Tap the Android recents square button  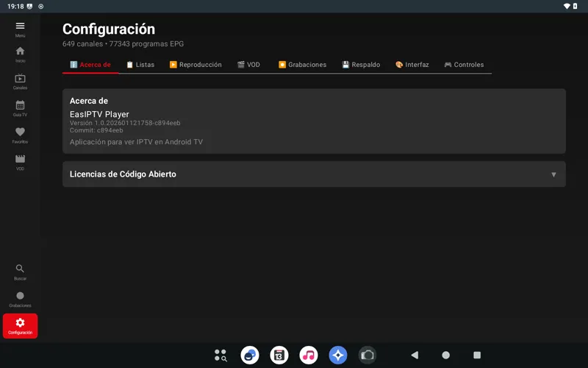point(477,355)
